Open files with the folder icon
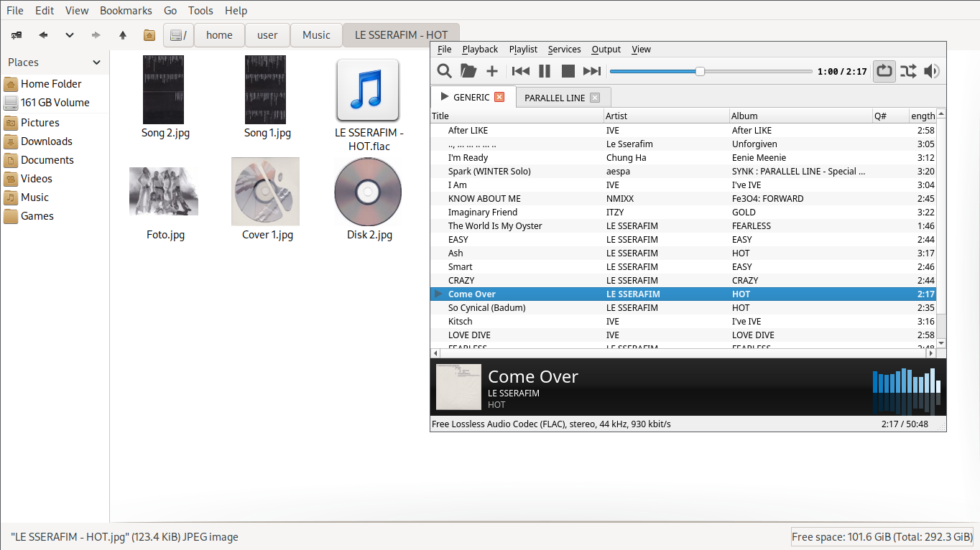 point(468,71)
